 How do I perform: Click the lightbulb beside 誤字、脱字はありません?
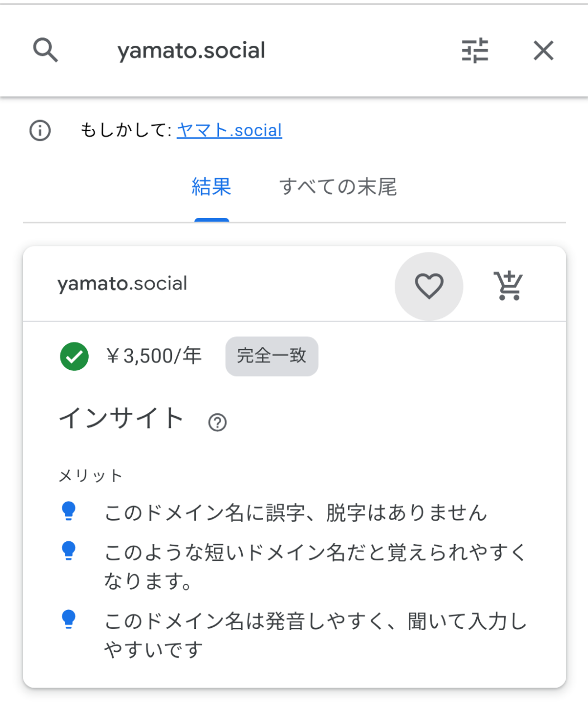[69, 511]
